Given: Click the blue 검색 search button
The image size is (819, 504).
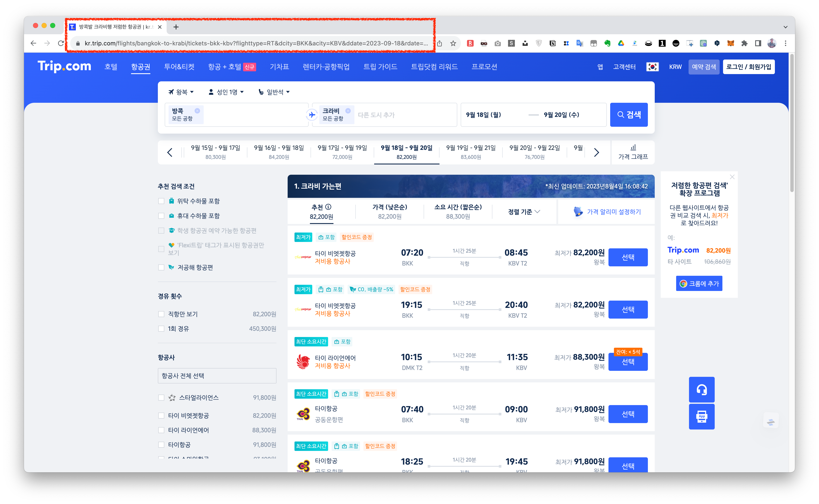Looking at the screenshot, I should tap(629, 115).
